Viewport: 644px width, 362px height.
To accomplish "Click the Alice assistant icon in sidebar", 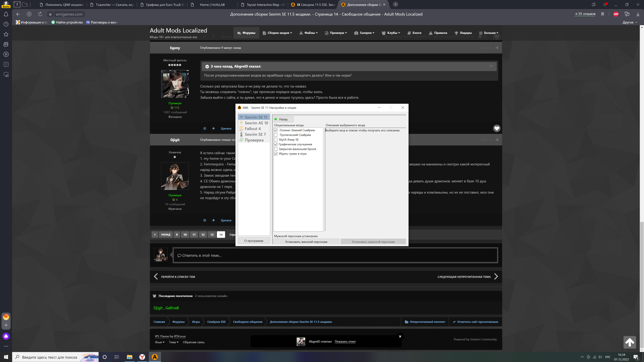I will (x=6, y=336).
